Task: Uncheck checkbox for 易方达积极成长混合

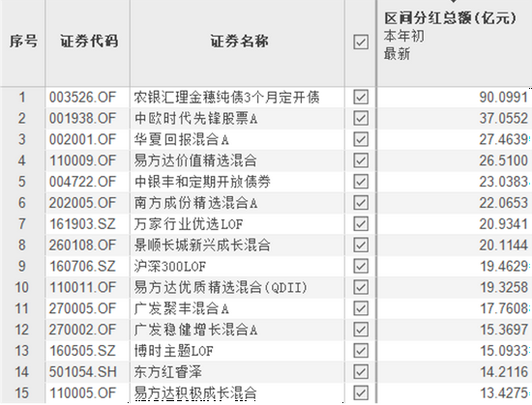Action: (x=361, y=393)
